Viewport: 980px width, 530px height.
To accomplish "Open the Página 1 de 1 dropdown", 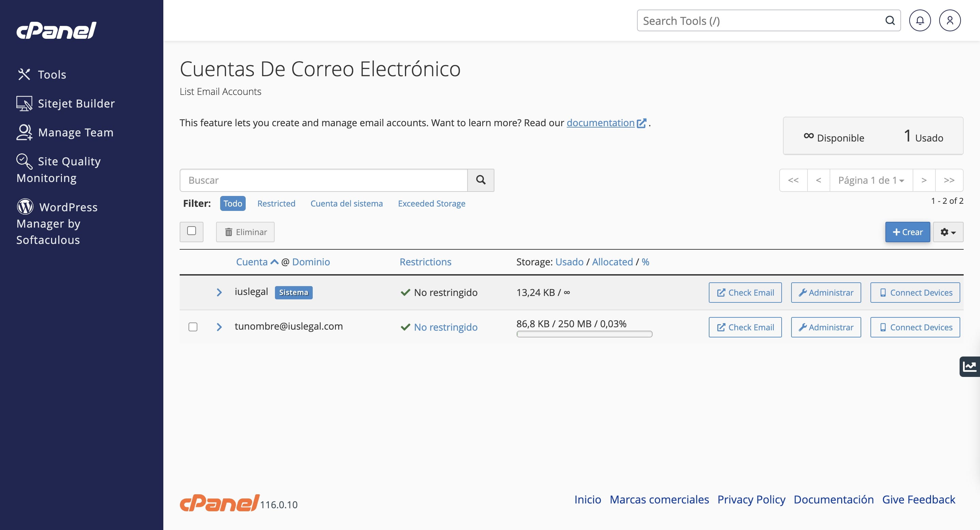I will (x=870, y=180).
